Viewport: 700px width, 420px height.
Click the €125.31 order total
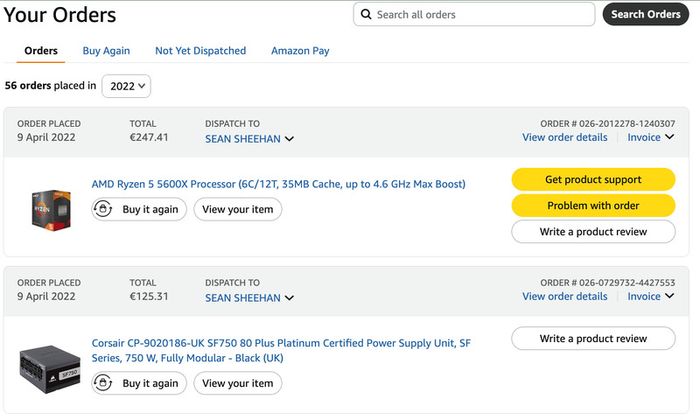[x=149, y=296]
